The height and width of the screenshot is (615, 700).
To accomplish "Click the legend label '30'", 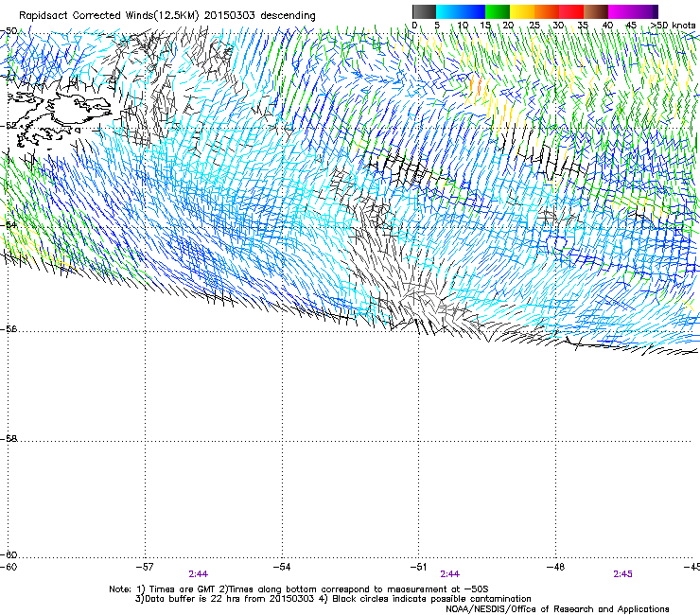I will (x=558, y=26).
